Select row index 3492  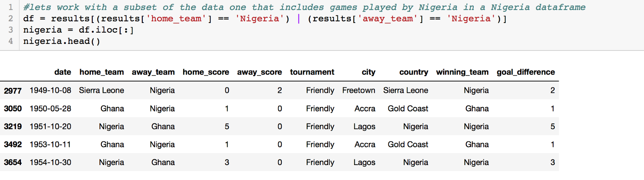(12, 144)
